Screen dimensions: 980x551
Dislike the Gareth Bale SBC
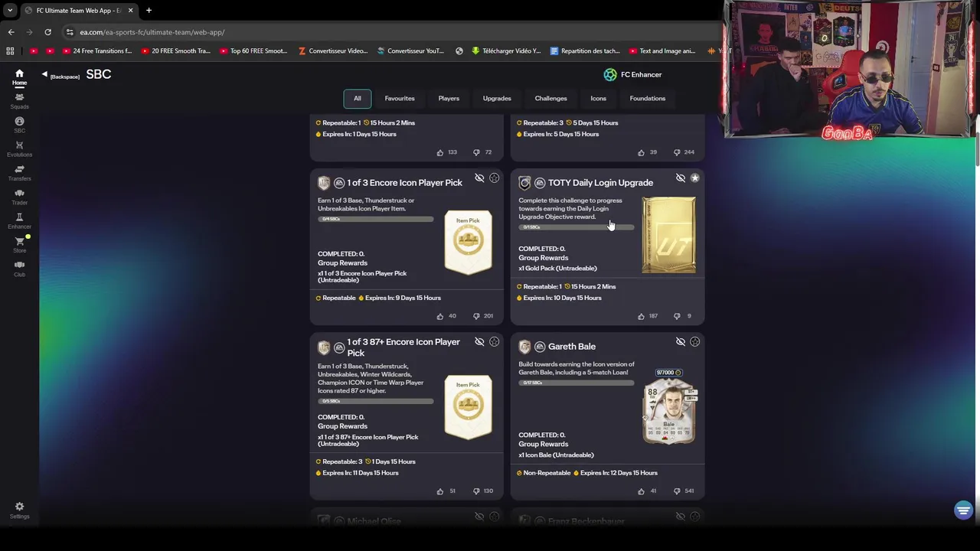[x=677, y=491]
